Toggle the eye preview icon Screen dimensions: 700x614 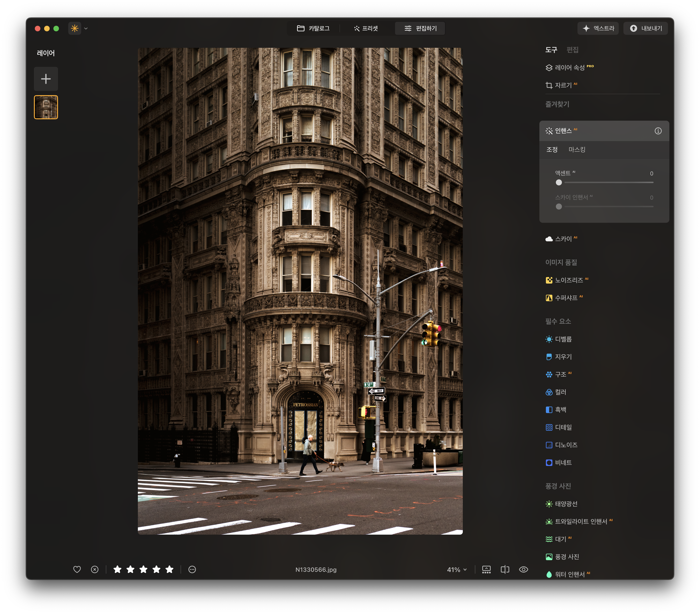523,569
